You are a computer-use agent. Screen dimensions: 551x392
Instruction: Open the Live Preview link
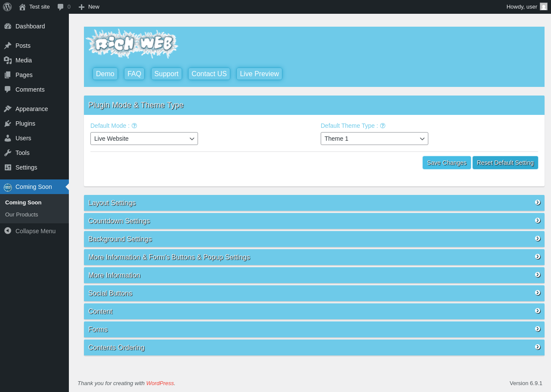259,74
